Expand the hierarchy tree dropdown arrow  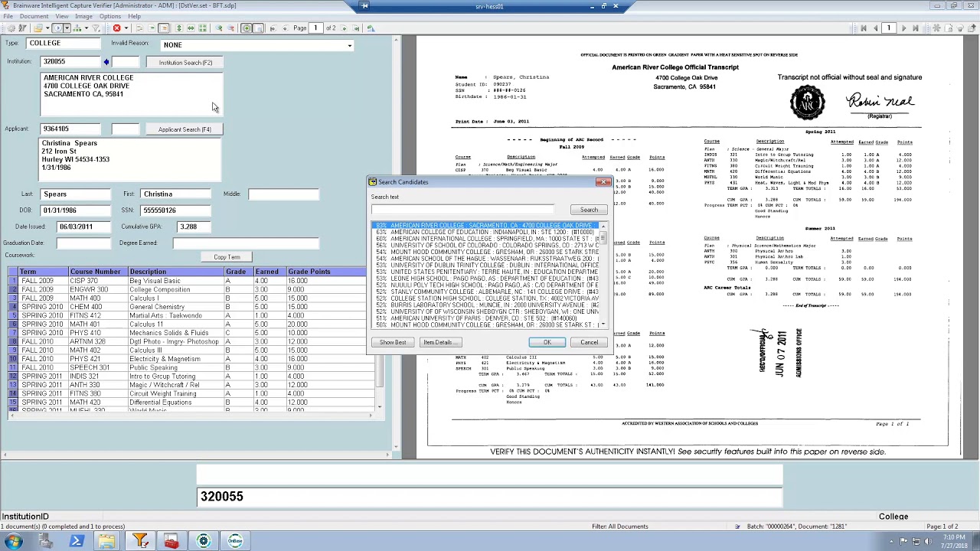tap(87, 28)
